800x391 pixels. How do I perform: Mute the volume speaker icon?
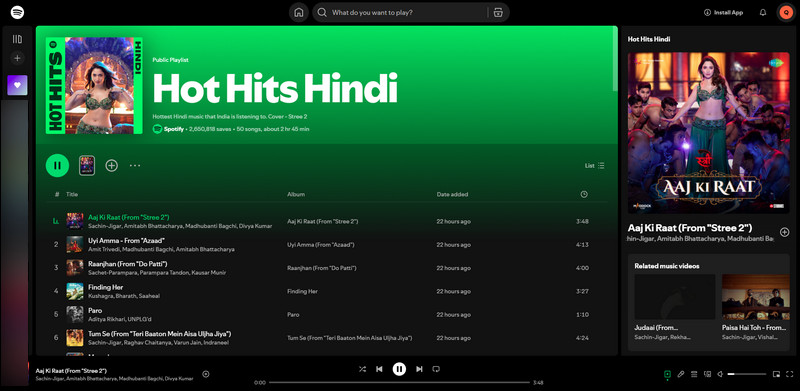(x=720, y=374)
